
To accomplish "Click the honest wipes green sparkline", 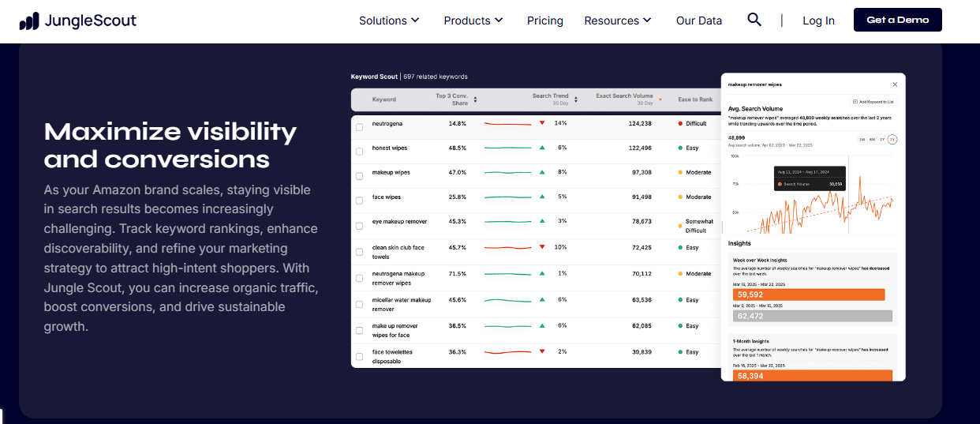I will (x=507, y=148).
